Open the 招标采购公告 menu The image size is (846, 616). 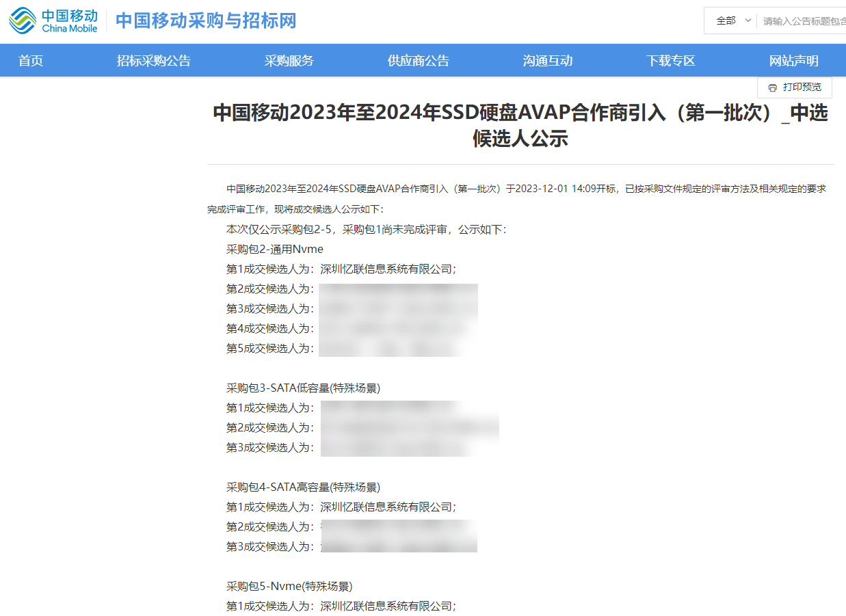[153, 60]
